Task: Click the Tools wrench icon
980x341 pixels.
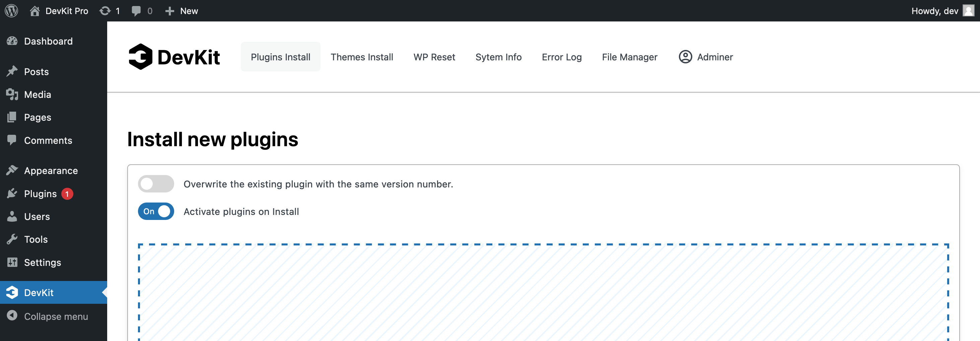Action: (12, 239)
